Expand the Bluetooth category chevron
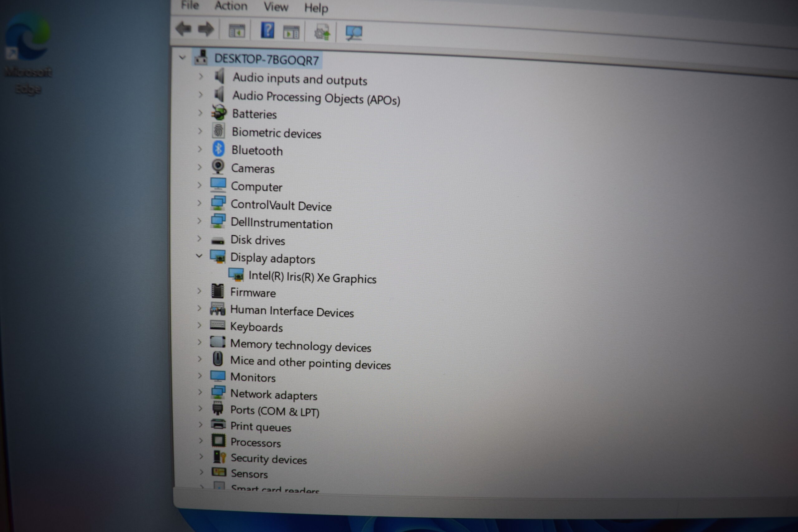Screen dimensions: 798x532 click(x=200, y=149)
